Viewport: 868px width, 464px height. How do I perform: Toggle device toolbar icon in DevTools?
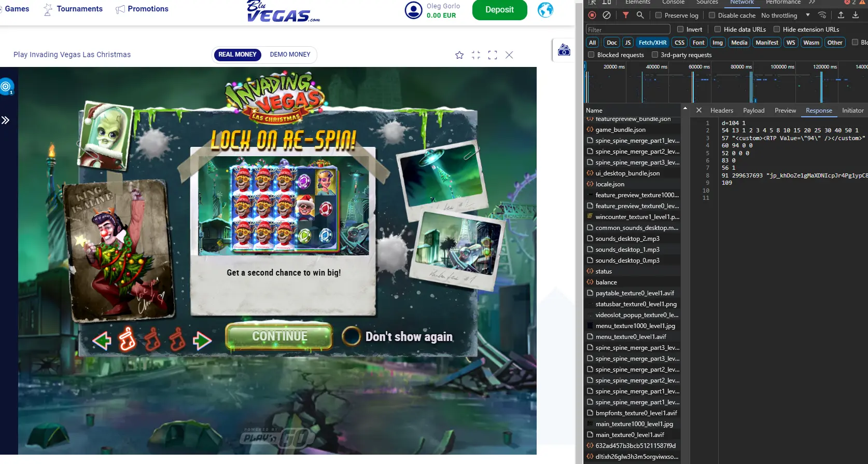click(x=607, y=2)
